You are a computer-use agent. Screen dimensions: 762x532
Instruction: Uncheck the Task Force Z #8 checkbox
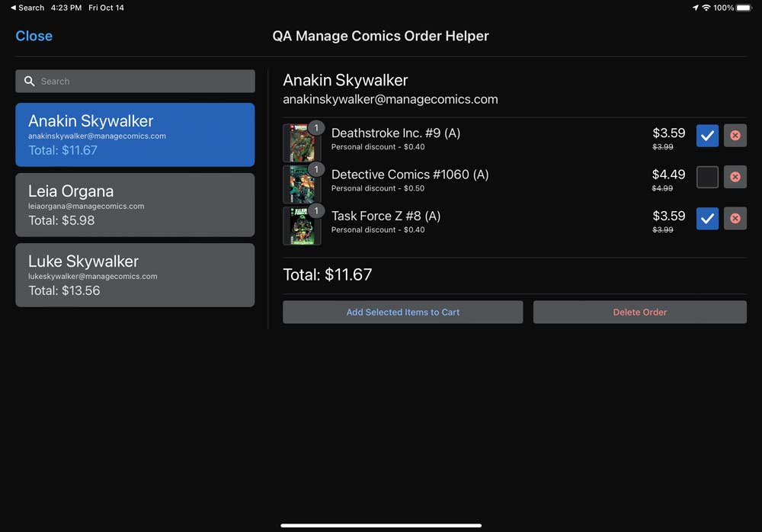[x=707, y=218]
